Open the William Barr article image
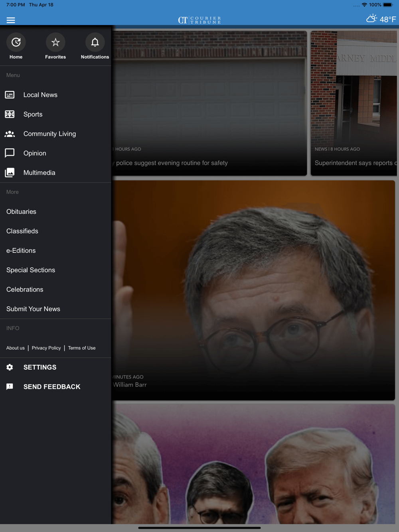 tap(253, 290)
